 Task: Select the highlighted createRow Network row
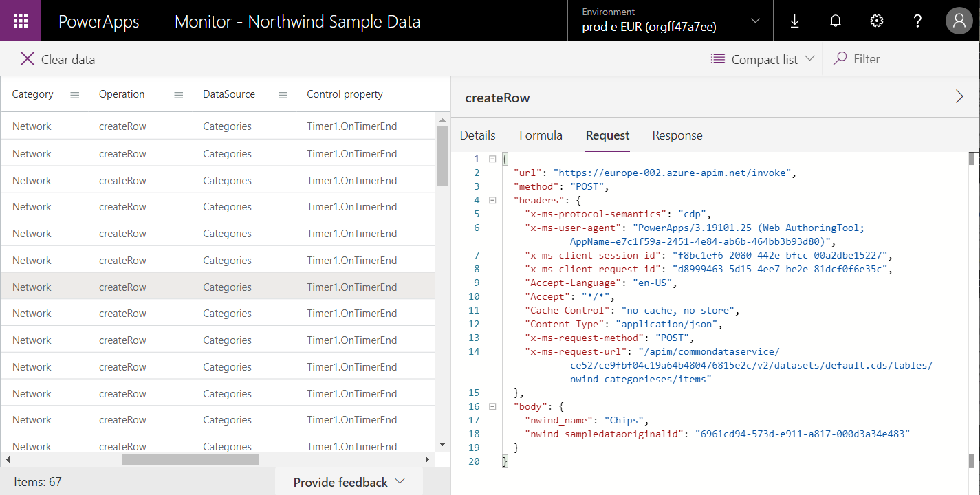tap(218, 287)
